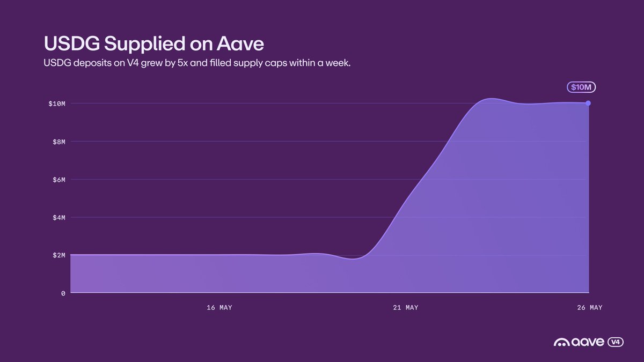Click the $10M y-axis label
The width and height of the screenshot is (644, 362).
tap(56, 103)
